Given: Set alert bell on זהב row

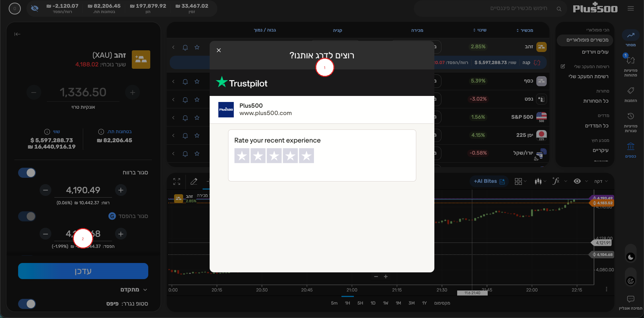Looking at the screenshot, I should pos(185,47).
